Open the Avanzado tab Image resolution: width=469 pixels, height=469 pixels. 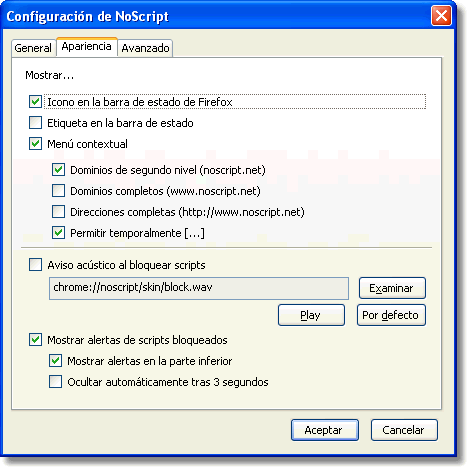pyautogui.click(x=145, y=48)
